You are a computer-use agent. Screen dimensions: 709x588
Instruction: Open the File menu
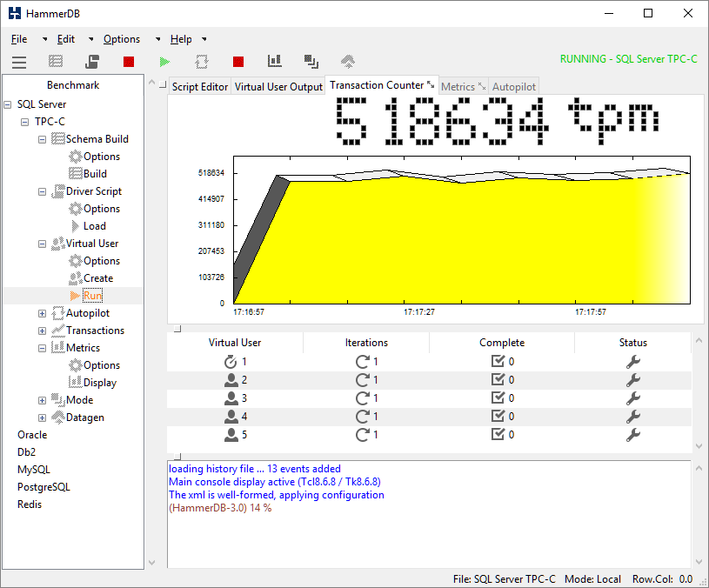click(x=19, y=39)
